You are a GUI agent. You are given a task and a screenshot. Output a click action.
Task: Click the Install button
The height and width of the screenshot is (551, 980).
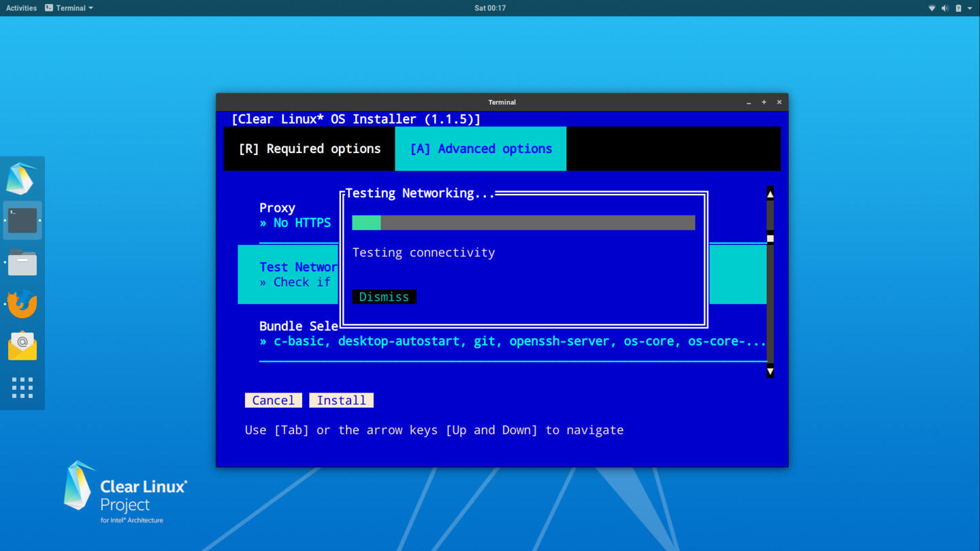click(x=341, y=400)
